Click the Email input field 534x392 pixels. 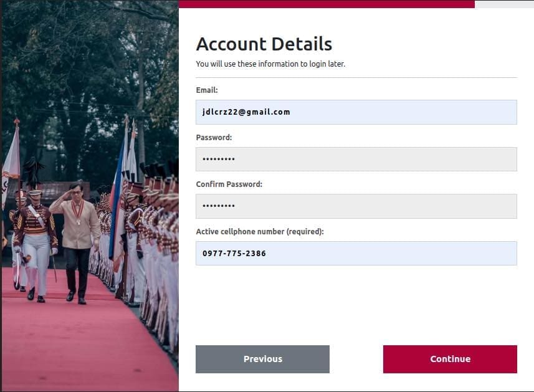tap(356, 112)
